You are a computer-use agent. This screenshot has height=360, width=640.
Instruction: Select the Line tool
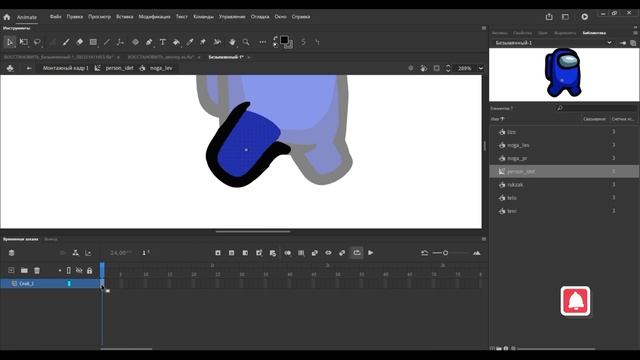pos(107,42)
